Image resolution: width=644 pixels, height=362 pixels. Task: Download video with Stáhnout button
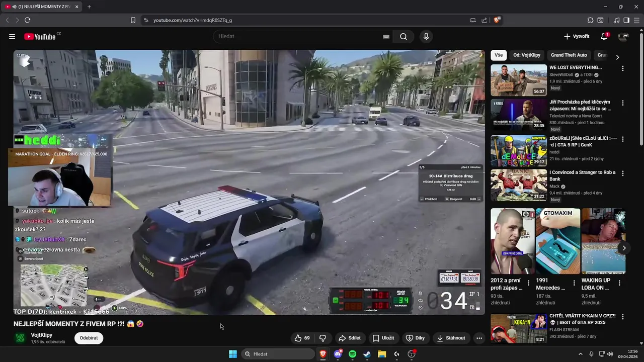pos(451,338)
